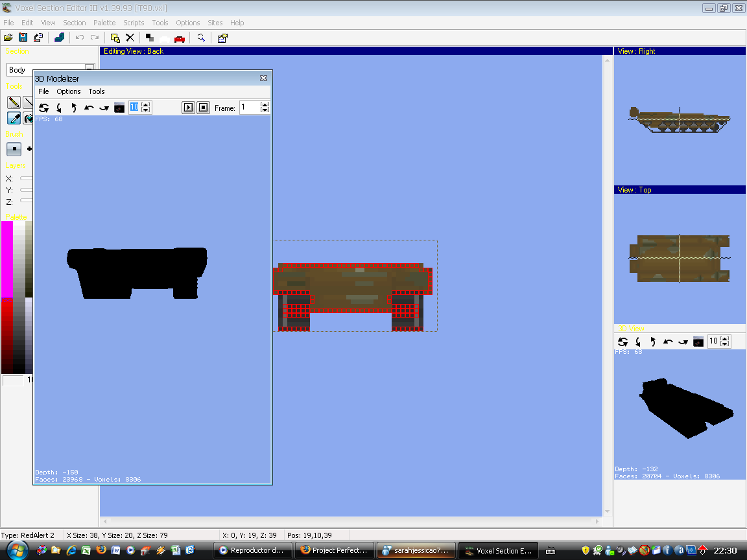Select the single-voxel square brush
This screenshot has width=747, height=560.
(x=14, y=149)
